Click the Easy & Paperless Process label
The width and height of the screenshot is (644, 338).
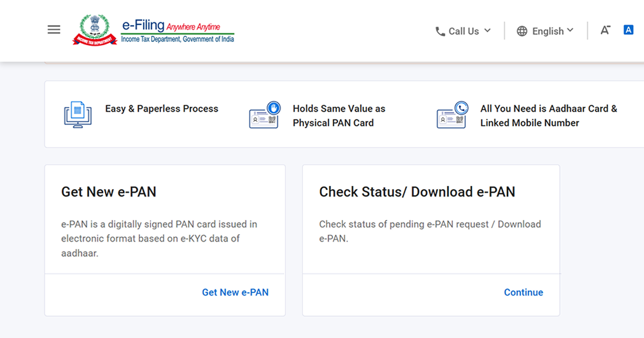point(162,109)
